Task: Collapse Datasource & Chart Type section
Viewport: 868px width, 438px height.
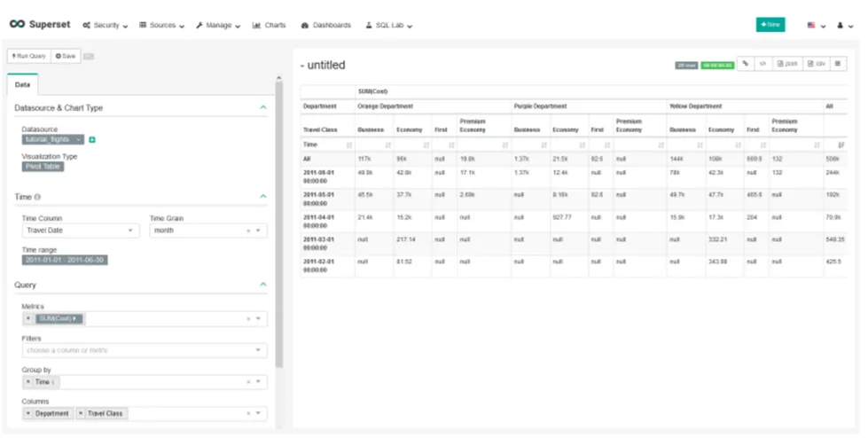Action: pos(263,107)
